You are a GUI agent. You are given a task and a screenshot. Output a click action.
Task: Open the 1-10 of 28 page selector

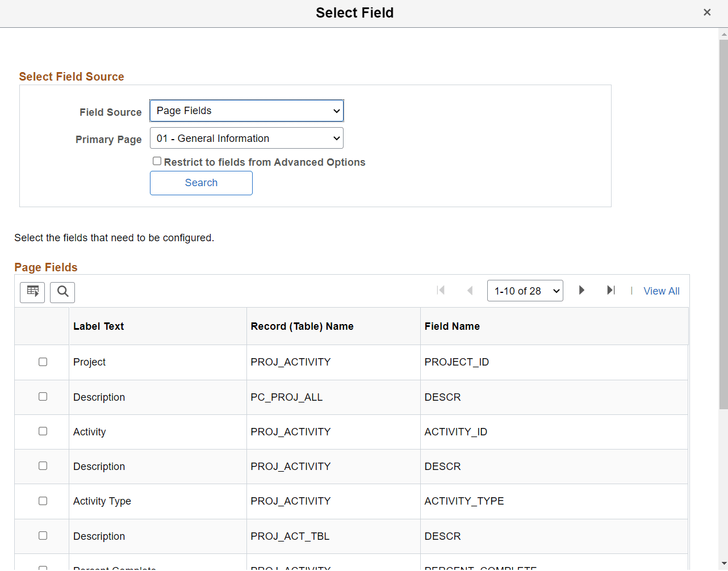pos(525,290)
